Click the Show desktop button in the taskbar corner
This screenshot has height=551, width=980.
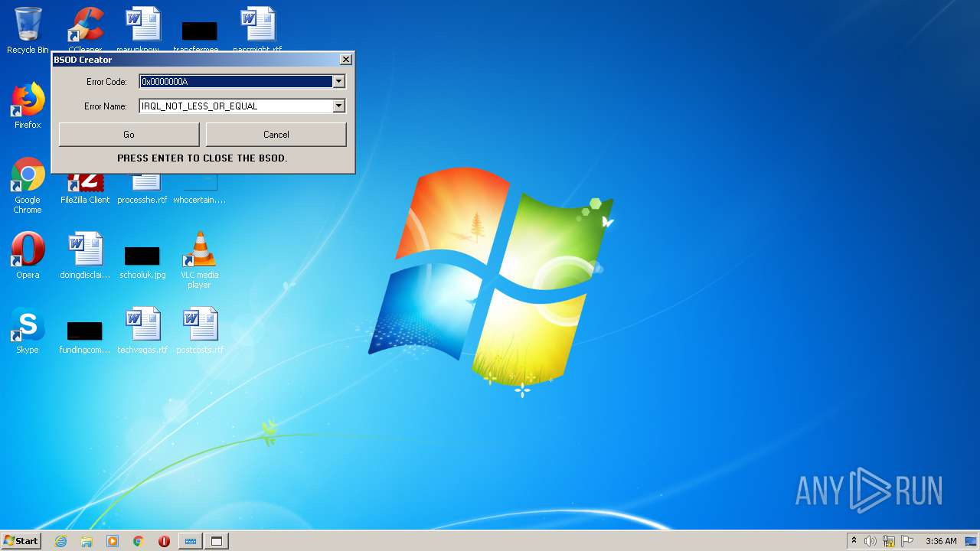coord(972,541)
